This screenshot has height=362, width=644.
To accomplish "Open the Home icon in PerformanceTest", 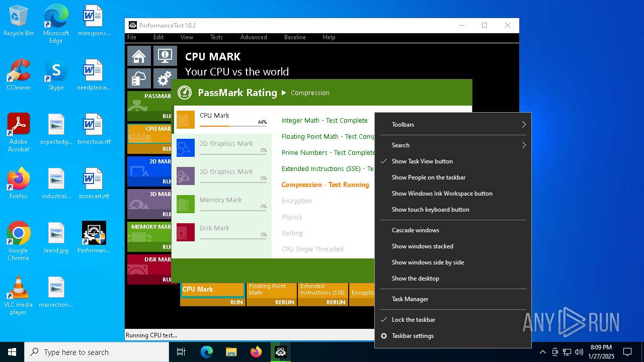I will click(x=139, y=56).
